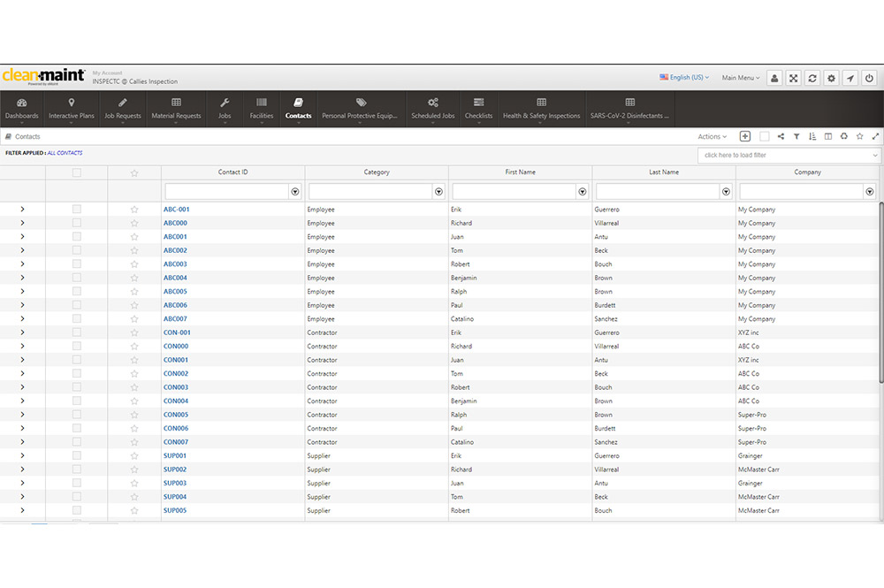Open settings gear icon
Image resolution: width=884 pixels, height=588 pixels.
[831, 79]
